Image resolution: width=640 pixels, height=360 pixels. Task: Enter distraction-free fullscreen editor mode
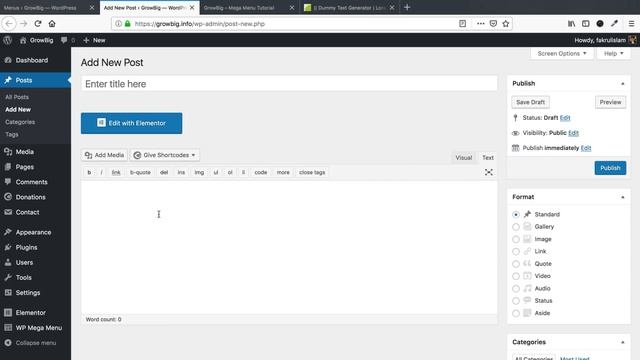point(489,172)
